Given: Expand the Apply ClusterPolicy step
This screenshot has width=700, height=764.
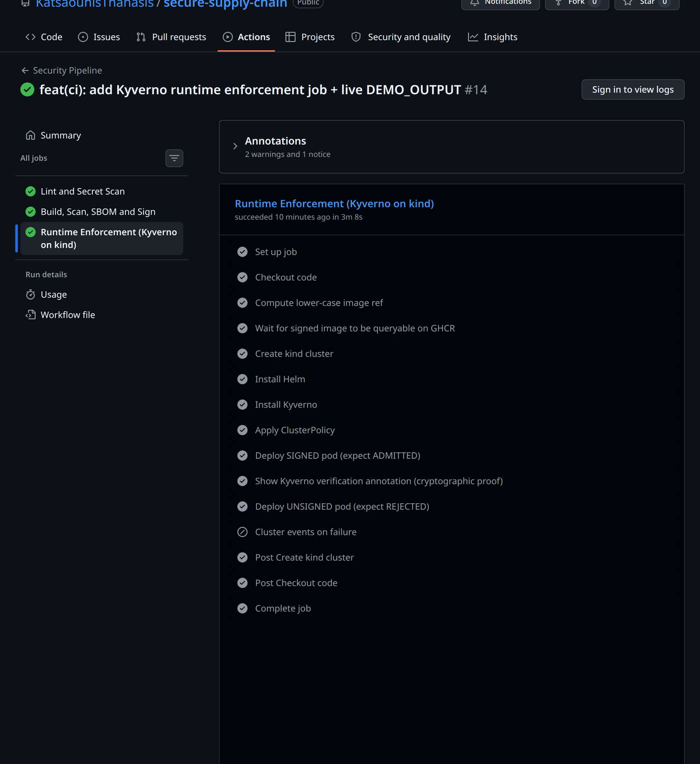Looking at the screenshot, I should tap(451, 430).
